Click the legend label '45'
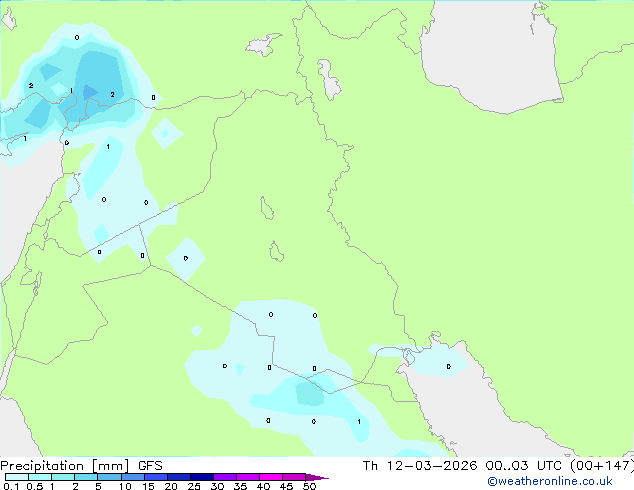Image resolution: width=634 pixels, height=490 pixels. [x=287, y=486]
